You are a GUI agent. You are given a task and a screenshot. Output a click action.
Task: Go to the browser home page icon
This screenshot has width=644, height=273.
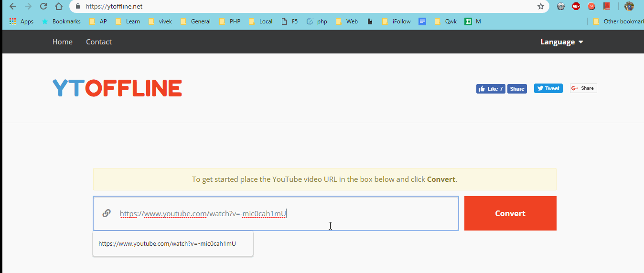[58, 7]
